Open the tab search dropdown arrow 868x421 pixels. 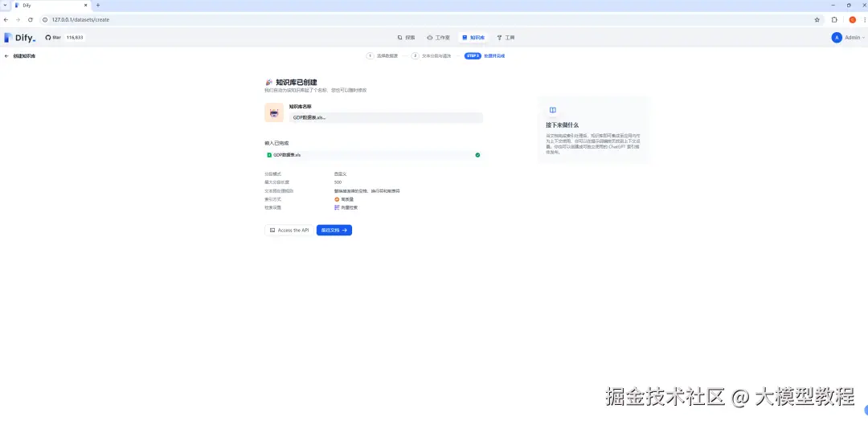(x=5, y=5)
